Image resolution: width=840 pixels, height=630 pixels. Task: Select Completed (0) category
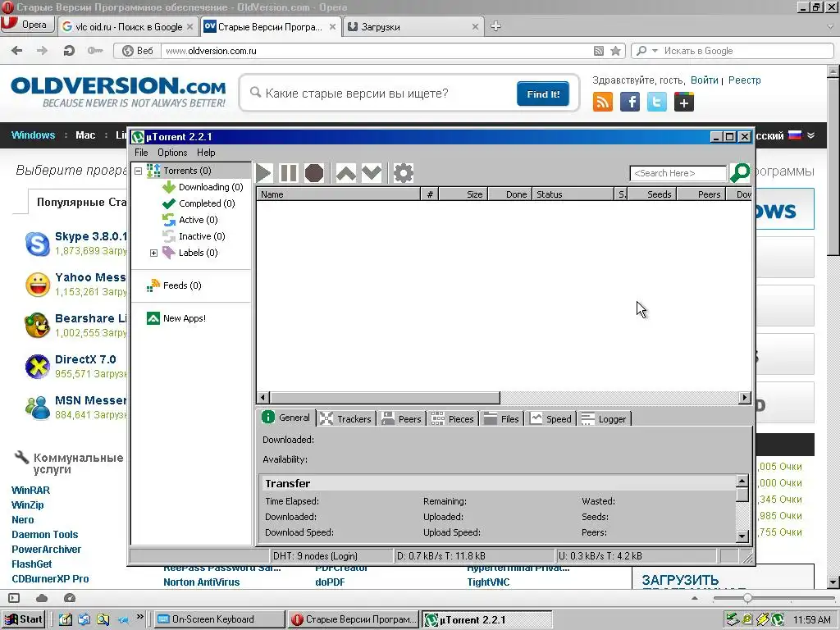[199, 203]
